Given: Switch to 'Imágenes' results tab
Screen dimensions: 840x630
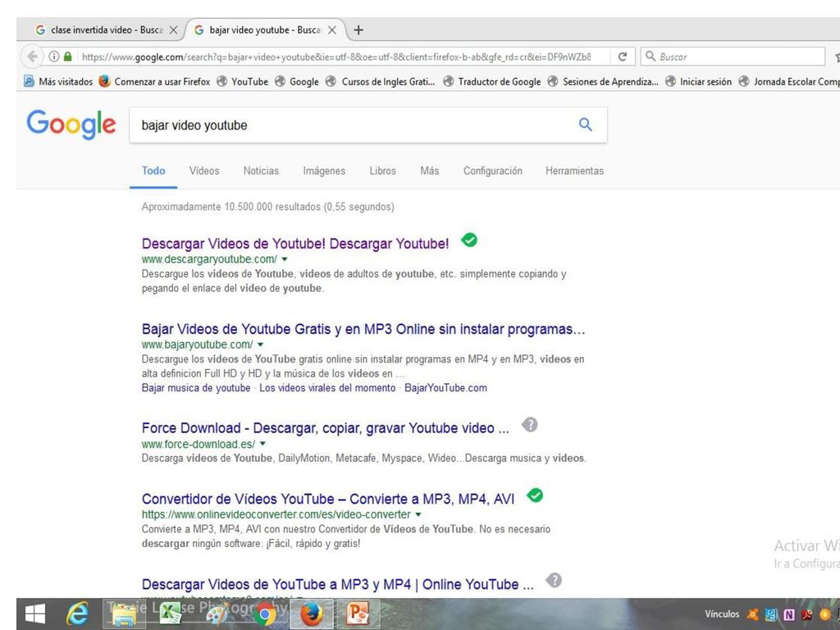Looking at the screenshot, I should (324, 171).
